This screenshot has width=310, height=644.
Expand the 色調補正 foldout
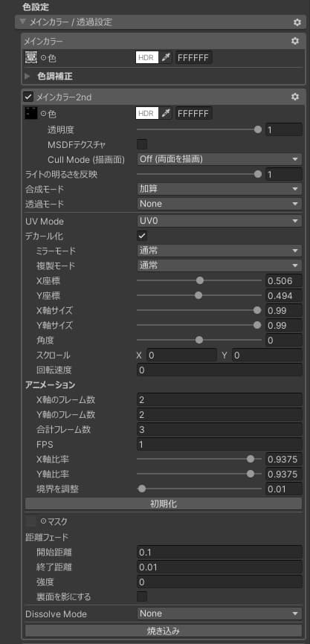tap(28, 76)
